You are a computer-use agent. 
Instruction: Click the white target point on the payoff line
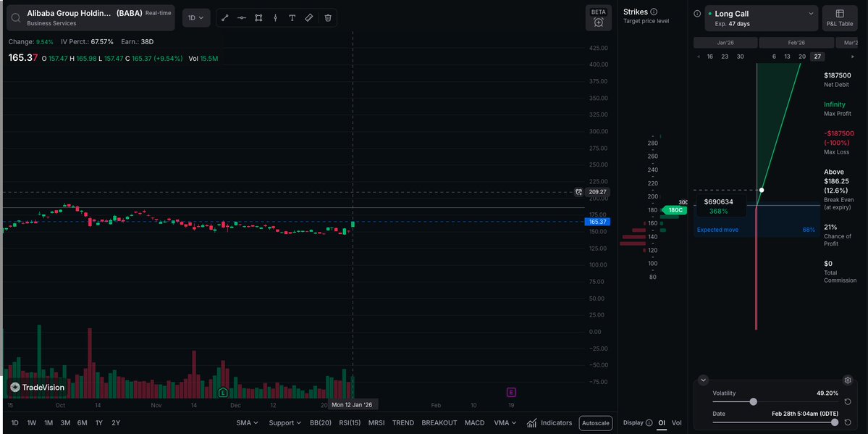coord(762,190)
